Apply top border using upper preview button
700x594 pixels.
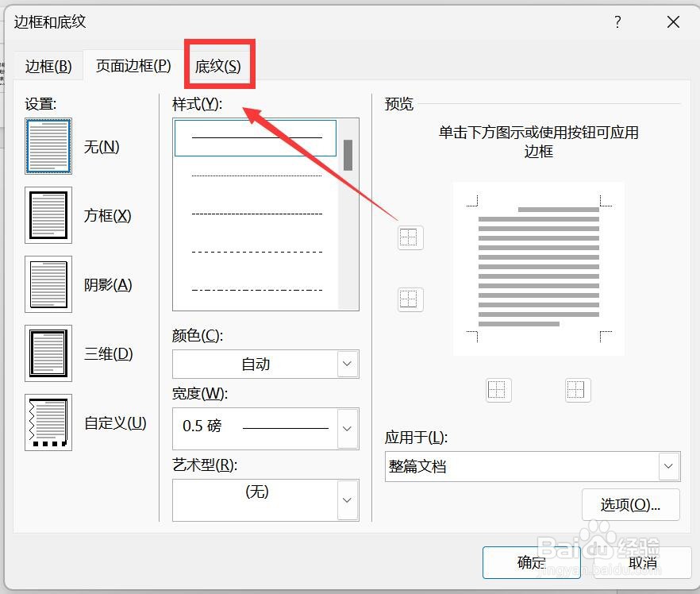pyautogui.click(x=410, y=237)
